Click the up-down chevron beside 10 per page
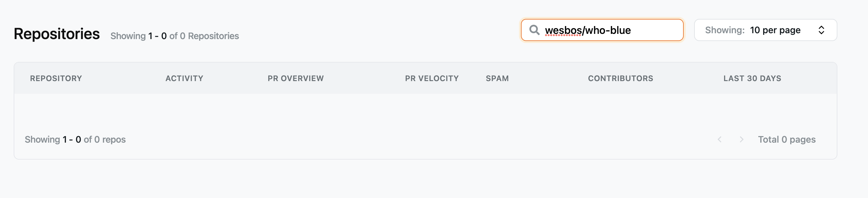The height and width of the screenshot is (198, 868). pyautogui.click(x=822, y=30)
